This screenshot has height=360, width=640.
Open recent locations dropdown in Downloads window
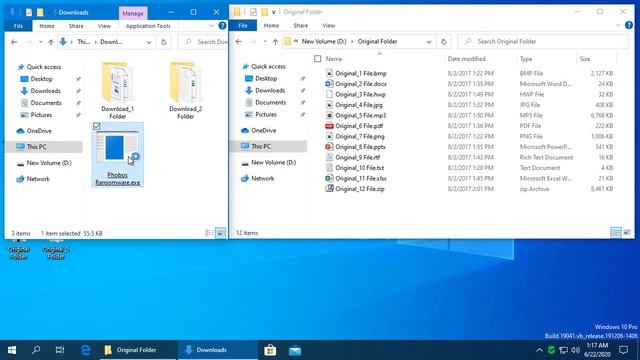(x=40, y=42)
